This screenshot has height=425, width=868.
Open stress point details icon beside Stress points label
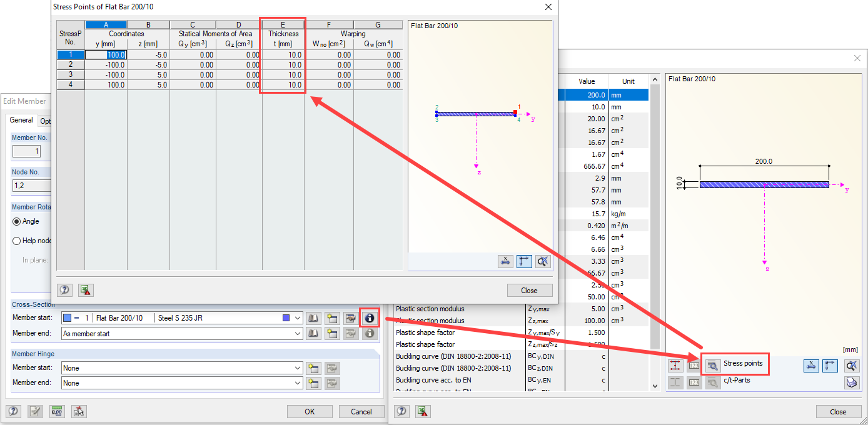click(x=713, y=366)
